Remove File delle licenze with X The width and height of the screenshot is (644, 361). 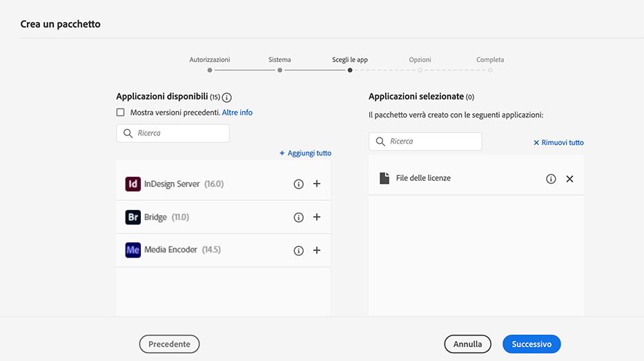[x=569, y=179]
